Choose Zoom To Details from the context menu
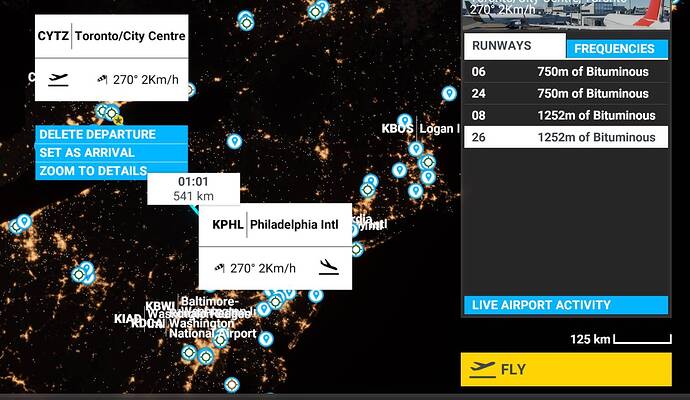This screenshot has height=400, width=690. (112, 171)
